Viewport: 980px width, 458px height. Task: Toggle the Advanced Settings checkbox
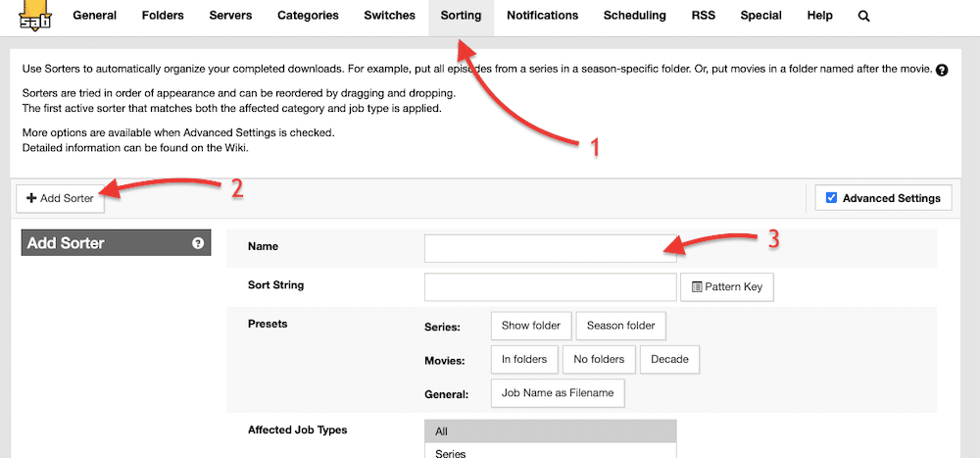coord(831,198)
